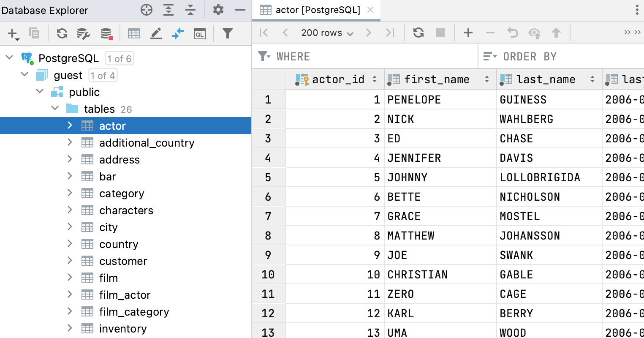Add a new row with plus icon

click(468, 33)
